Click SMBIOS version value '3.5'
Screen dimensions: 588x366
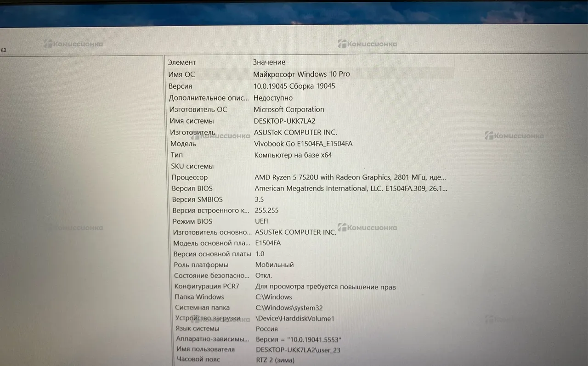tap(260, 199)
